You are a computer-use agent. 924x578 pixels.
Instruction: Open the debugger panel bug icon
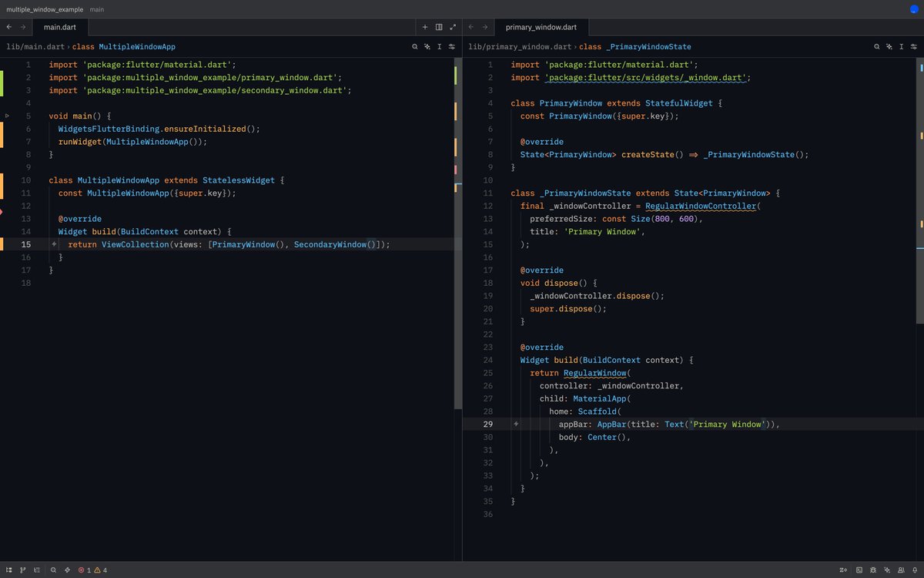tap(874, 570)
